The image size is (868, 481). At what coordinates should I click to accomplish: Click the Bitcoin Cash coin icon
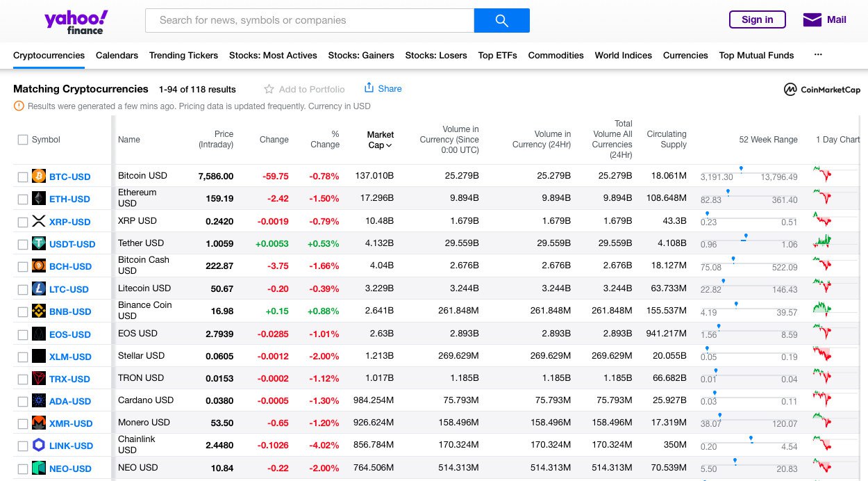tap(39, 266)
